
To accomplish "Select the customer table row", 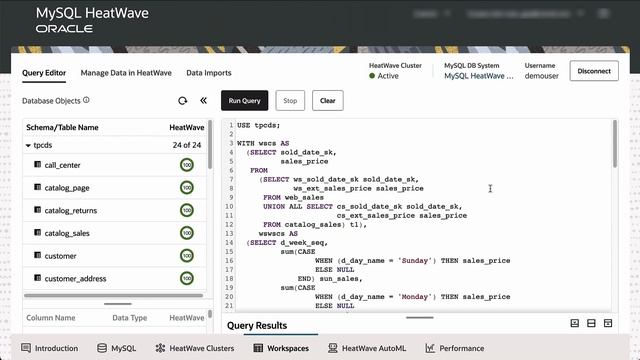I will [115, 256].
